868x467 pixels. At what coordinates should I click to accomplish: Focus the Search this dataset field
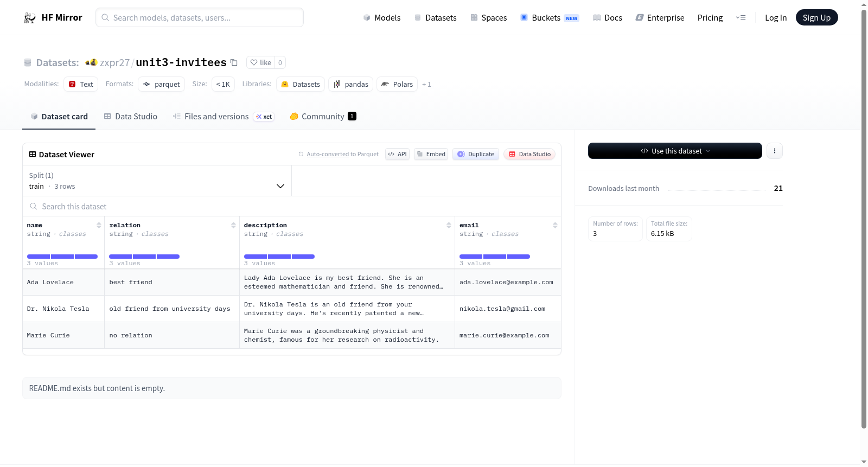pos(292,206)
